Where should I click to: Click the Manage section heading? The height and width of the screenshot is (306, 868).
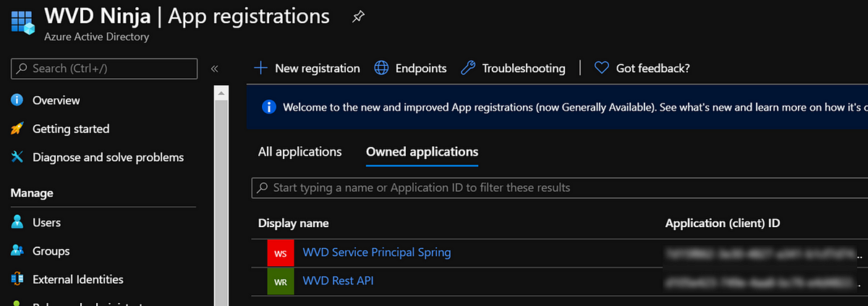(32, 193)
